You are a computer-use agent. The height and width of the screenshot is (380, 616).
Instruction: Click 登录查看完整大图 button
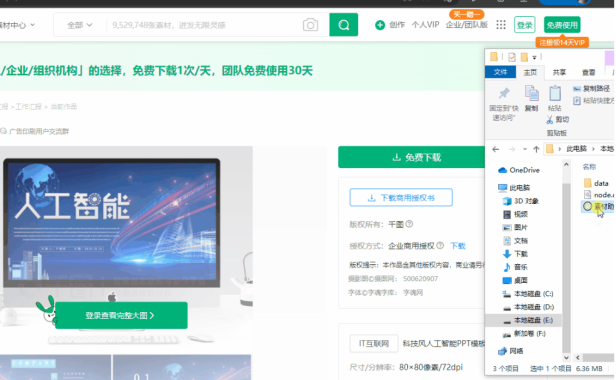[121, 316]
